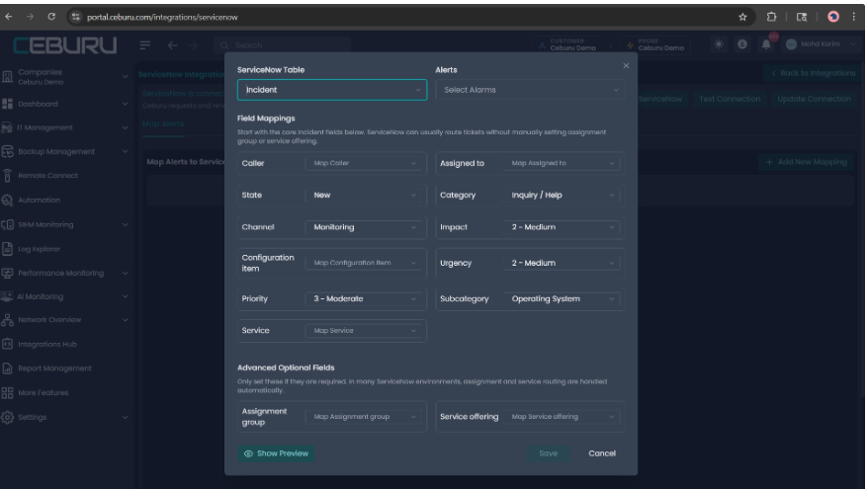Image resolution: width=868 pixels, height=489 pixels.
Task: Click the browser back arrow
Action: tap(9, 17)
